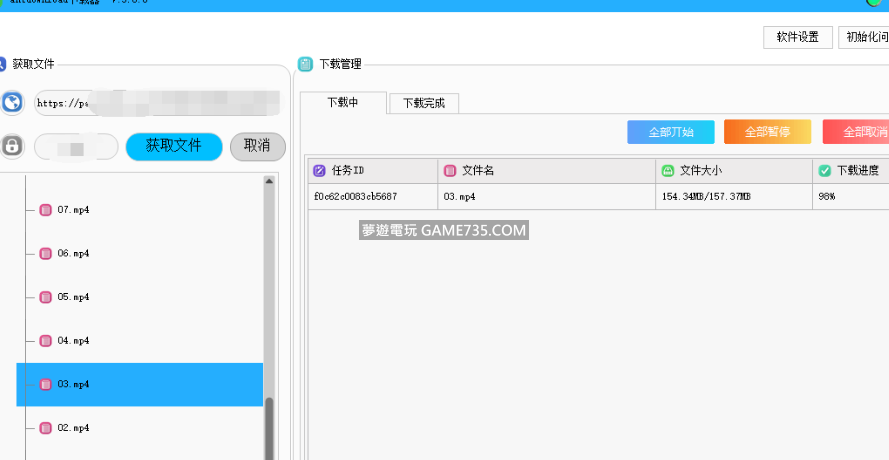This screenshot has width=889, height=460.
Task: Switch to the 下载完成 tab
Action: click(x=424, y=103)
